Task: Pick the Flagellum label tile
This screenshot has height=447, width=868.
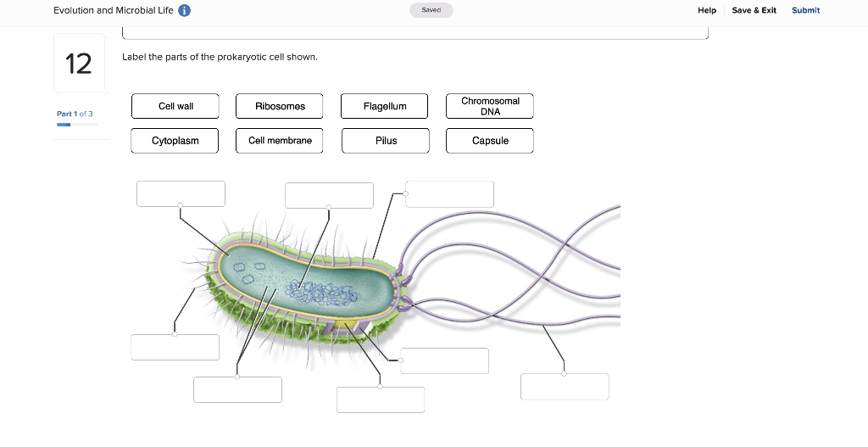Action: tap(384, 106)
